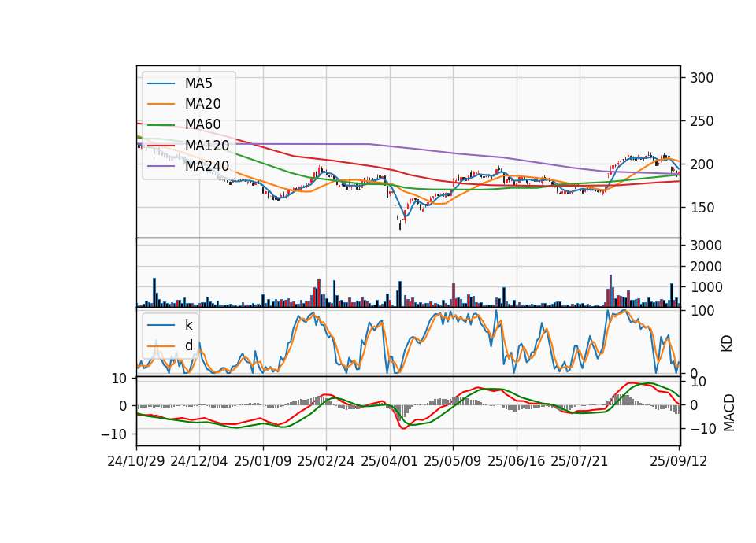This screenshot has height=543, width=756.
Task: Click the 2000 volume axis tick label
Action: [x=706, y=267]
